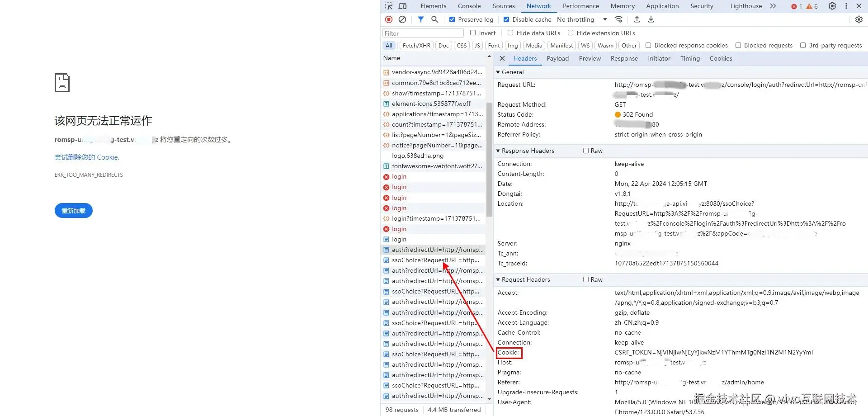Viewport: 868px width, 416px height.
Task: Open the DevTools three-dot menu
Action: click(846, 6)
